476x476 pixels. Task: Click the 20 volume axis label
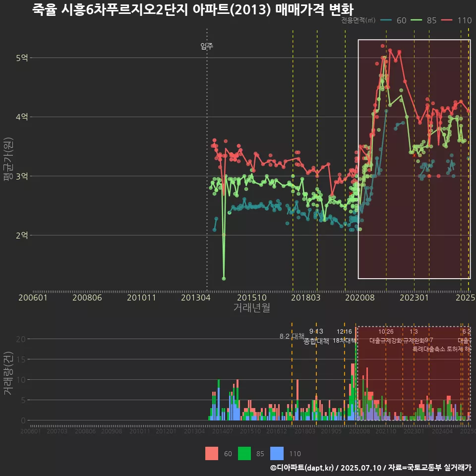(21, 339)
